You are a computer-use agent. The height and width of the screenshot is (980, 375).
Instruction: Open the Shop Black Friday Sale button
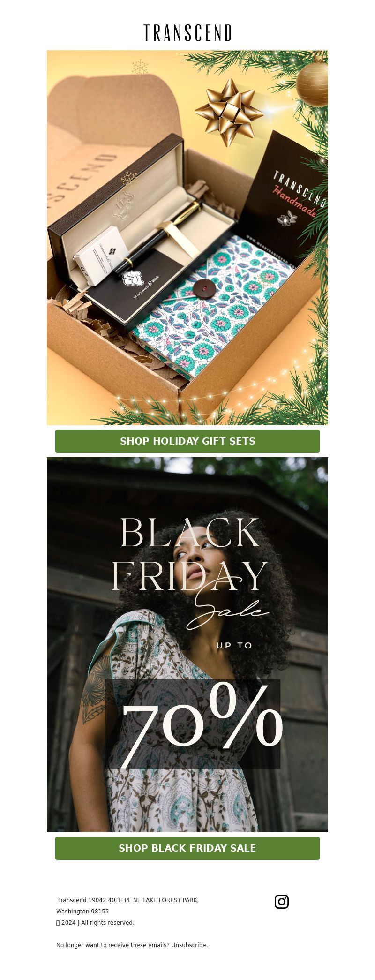(x=187, y=848)
